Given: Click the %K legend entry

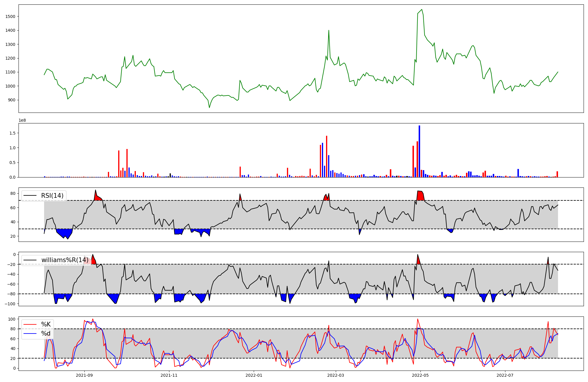Looking at the screenshot, I should point(46,324).
